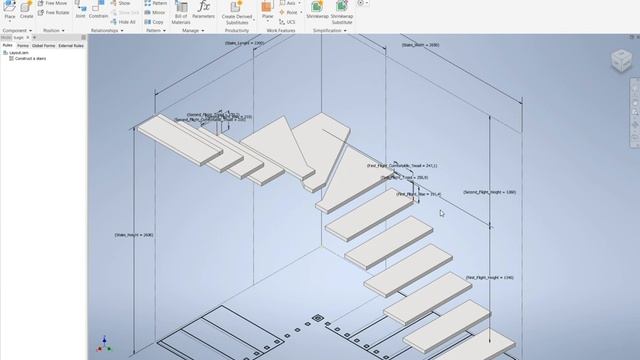
Task: Click the Shrinkwrap tool
Action: point(317,10)
